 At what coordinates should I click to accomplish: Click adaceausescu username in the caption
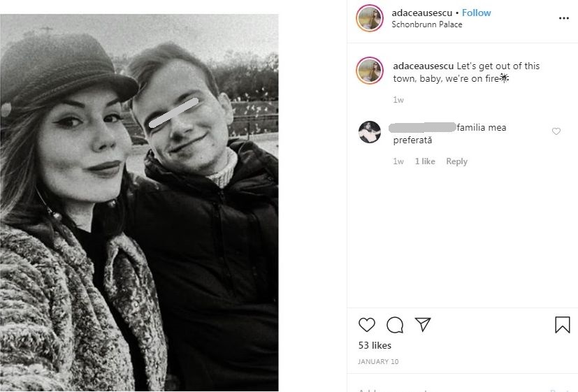click(424, 66)
